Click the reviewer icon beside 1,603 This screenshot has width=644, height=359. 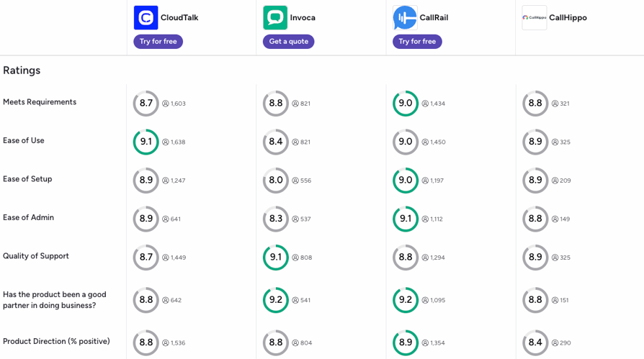point(166,104)
